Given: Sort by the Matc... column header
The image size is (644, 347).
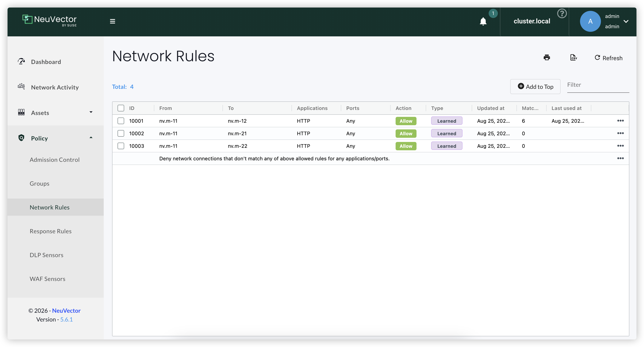Looking at the screenshot, I should (x=530, y=108).
